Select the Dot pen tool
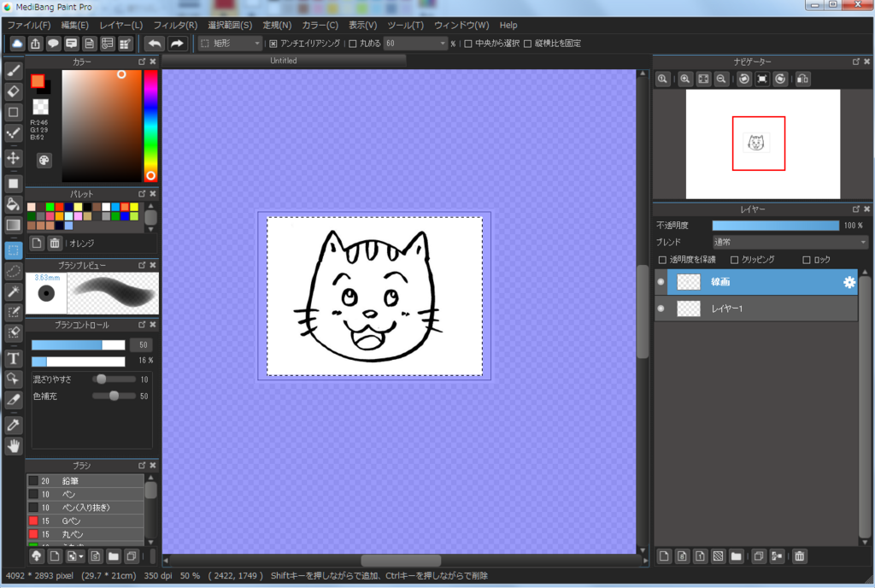This screenshot has width=875, height=588. 14,132
